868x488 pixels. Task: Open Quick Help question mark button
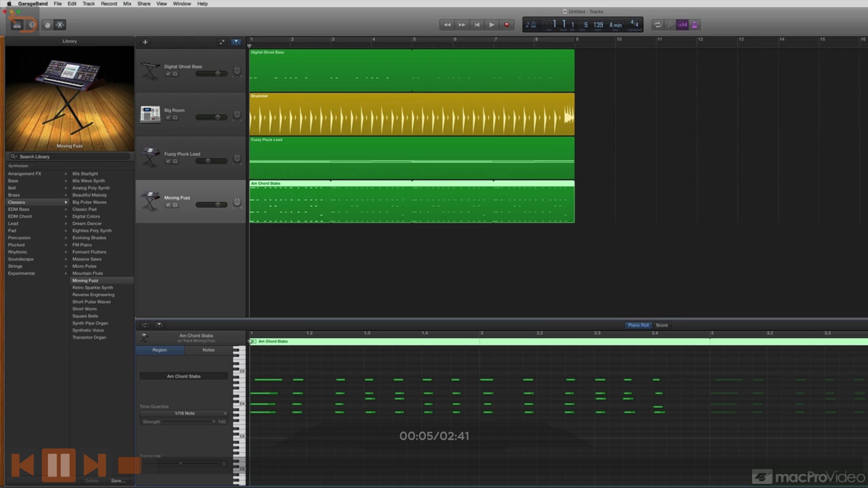pos(32,25)
